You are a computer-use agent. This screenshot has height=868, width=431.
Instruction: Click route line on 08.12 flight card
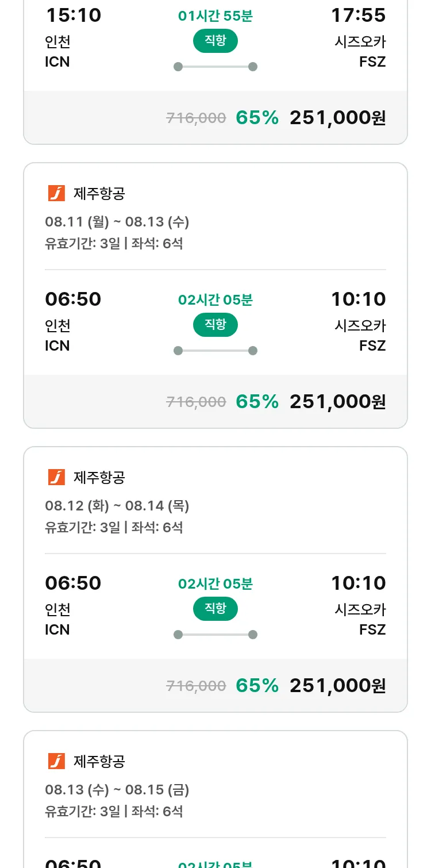pyautogui.click(x=215, y=635)
